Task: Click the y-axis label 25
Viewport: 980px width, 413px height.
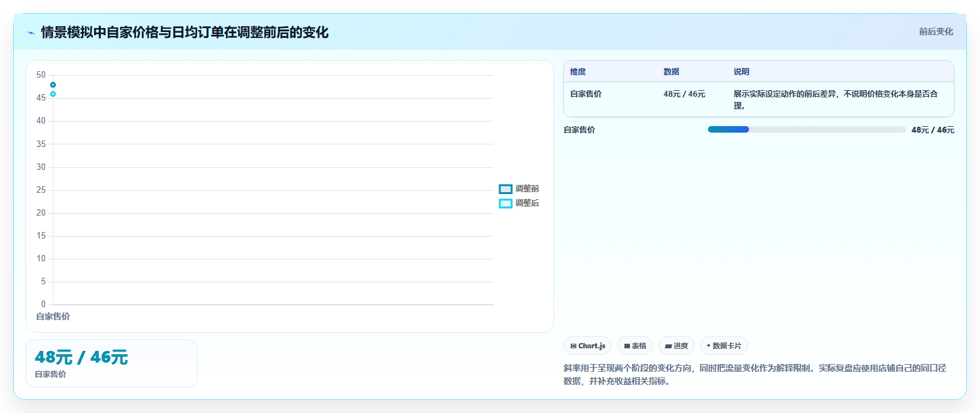Action: pos(41,190)
